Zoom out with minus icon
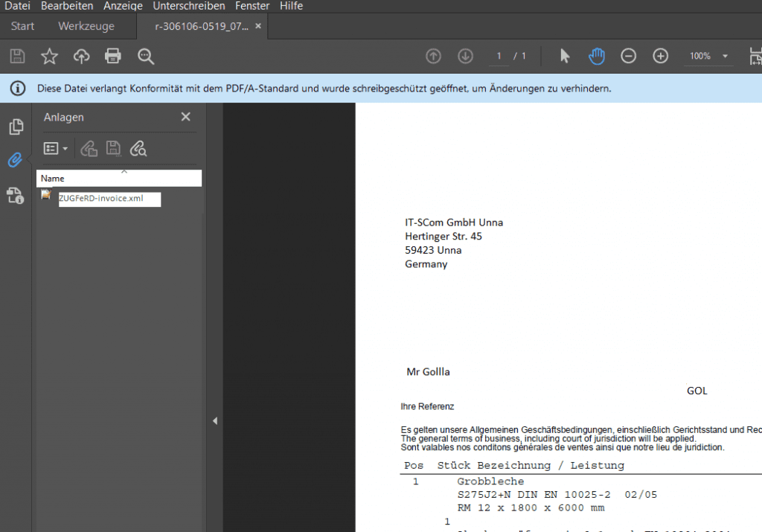 (629, 57)
